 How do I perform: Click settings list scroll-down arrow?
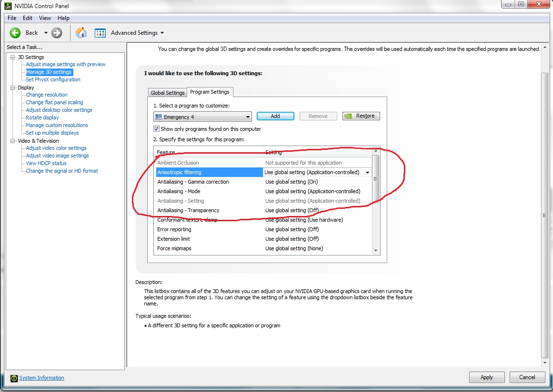[x=376, y=250]
